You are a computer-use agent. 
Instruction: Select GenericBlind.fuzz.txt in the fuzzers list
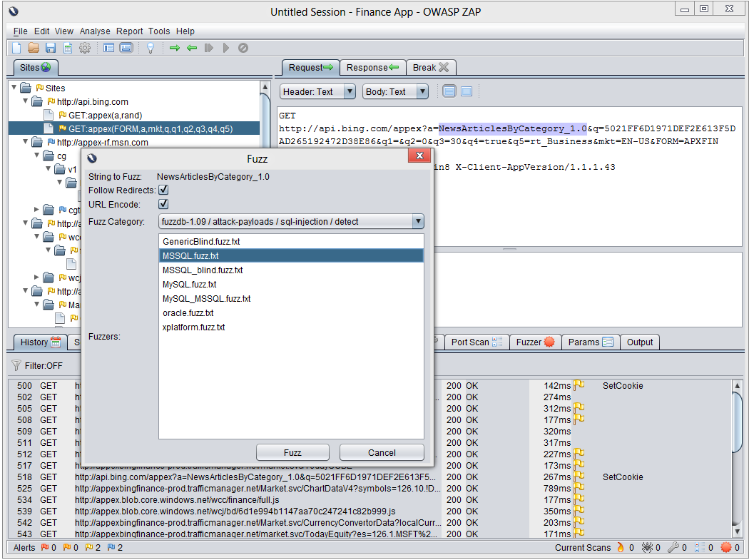point(291,241)
